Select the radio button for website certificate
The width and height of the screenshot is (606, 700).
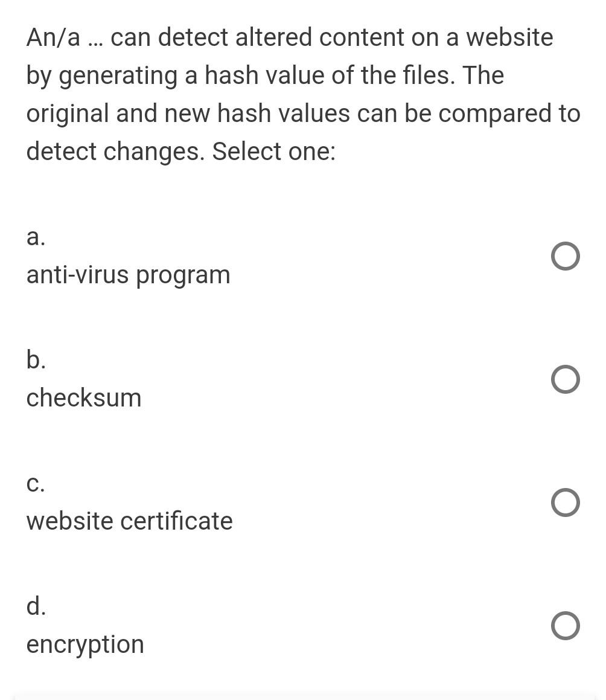click(565, 503)
